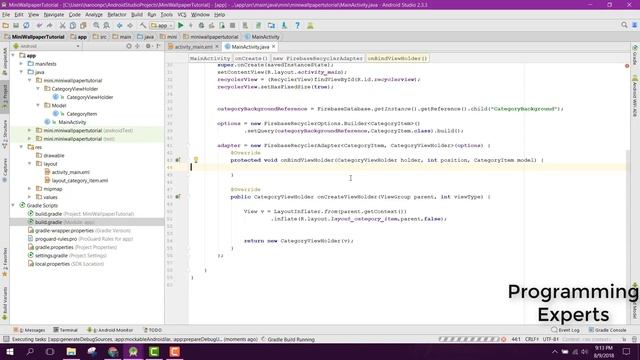Image resolution: width=640 pixels, height=360 pixels.
Task: Open the Refactor menu
Action: tap(117, 15)
